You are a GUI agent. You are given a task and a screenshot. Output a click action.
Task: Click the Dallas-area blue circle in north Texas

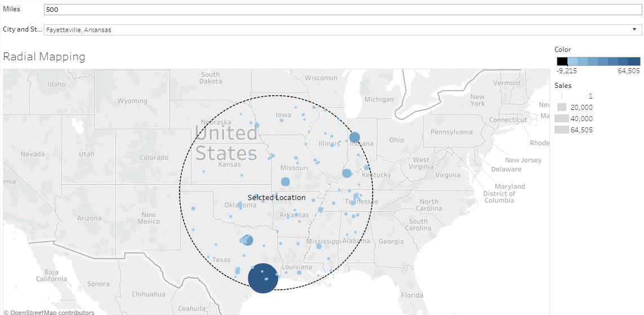(248, 241)
